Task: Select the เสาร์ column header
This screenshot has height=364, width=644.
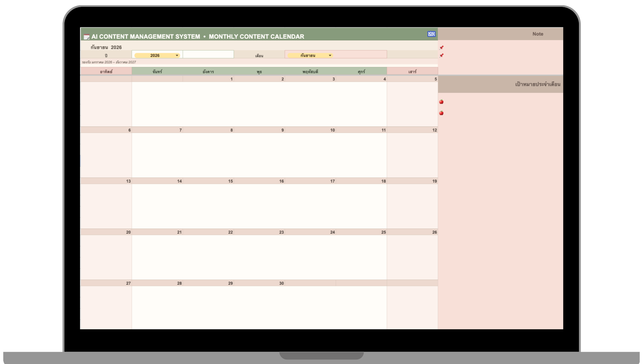Action: [x=412, y=71]
